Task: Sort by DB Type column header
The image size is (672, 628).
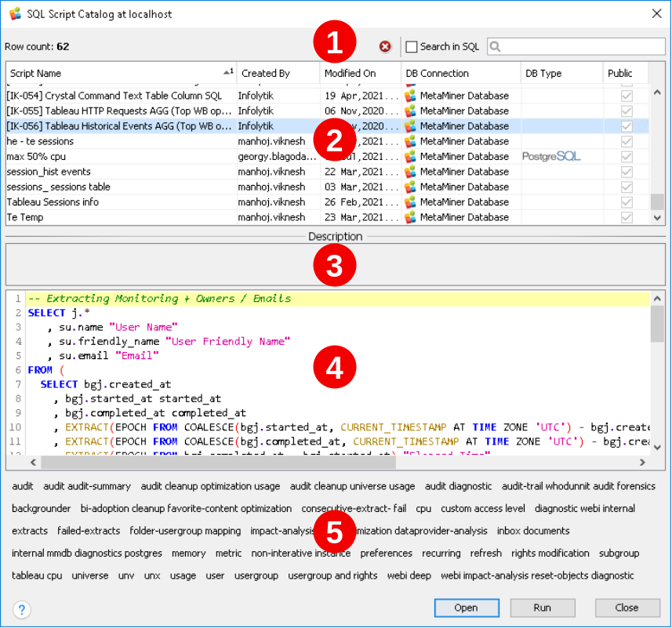Action: pyautogui.click(x=562, y=73)
